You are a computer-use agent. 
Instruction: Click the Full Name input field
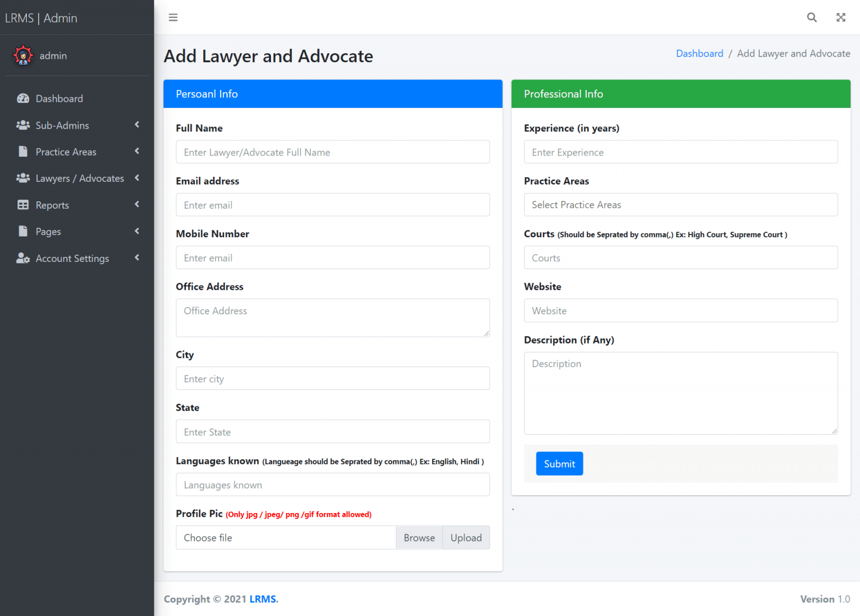[333, 152]
